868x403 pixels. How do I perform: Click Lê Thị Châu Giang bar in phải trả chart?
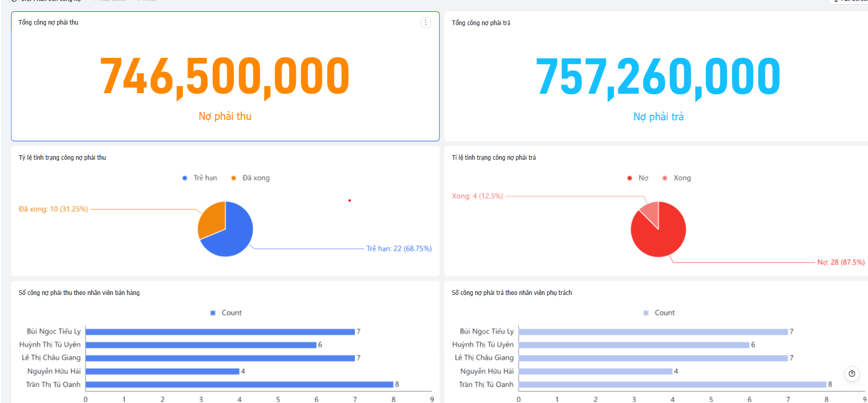[653, 358]
